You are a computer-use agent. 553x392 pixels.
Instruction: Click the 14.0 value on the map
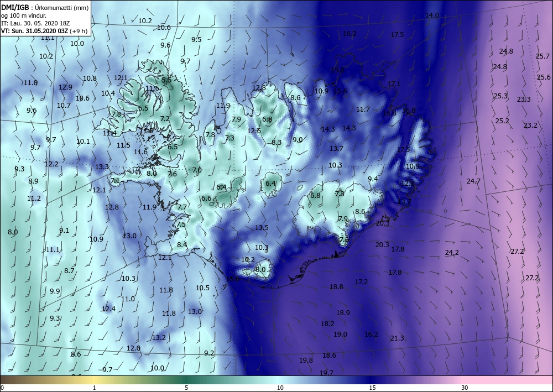click(432, 15)
